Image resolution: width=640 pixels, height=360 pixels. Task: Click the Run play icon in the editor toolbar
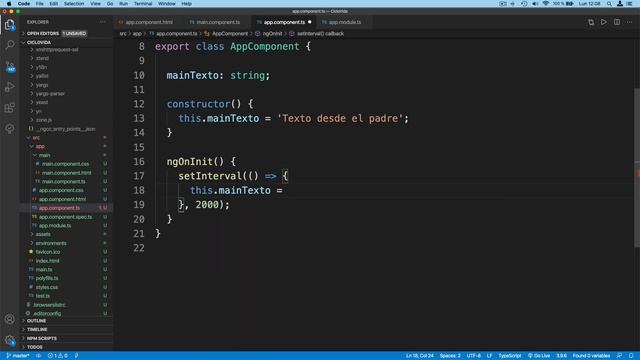click(604, 22)
